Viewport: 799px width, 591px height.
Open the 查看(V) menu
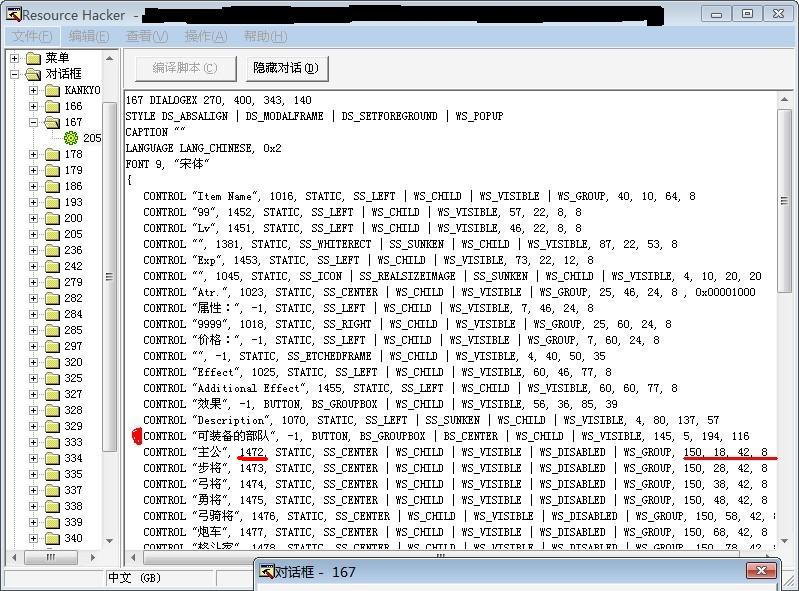[147, 36]
